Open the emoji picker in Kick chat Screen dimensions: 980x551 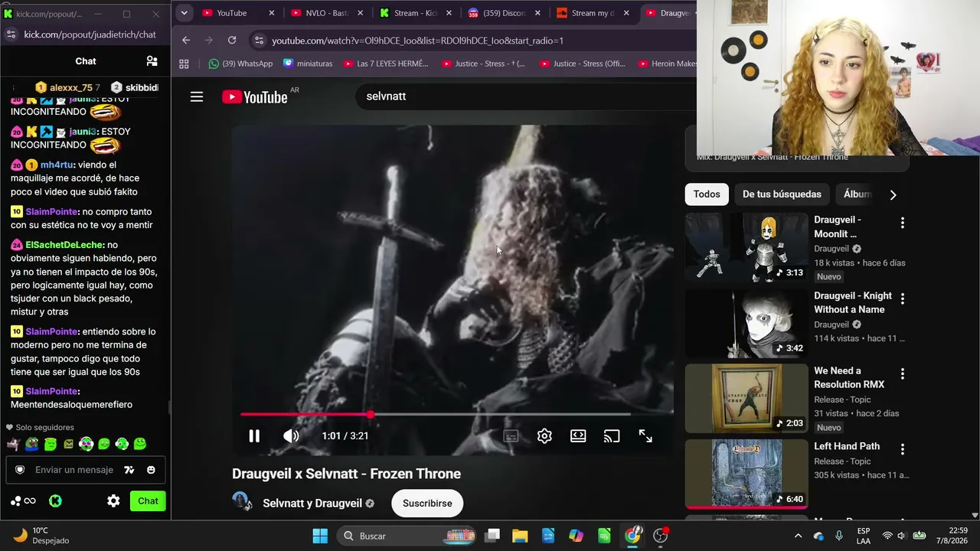[x=151, y=470]
